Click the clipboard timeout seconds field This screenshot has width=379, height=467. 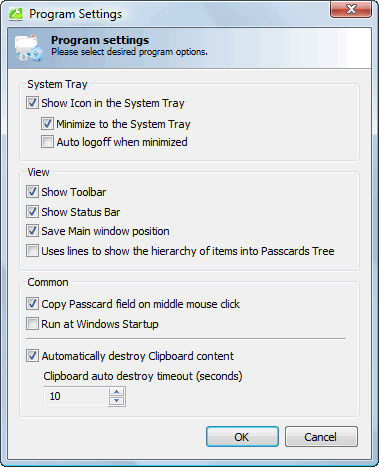[x=76, y=396]
